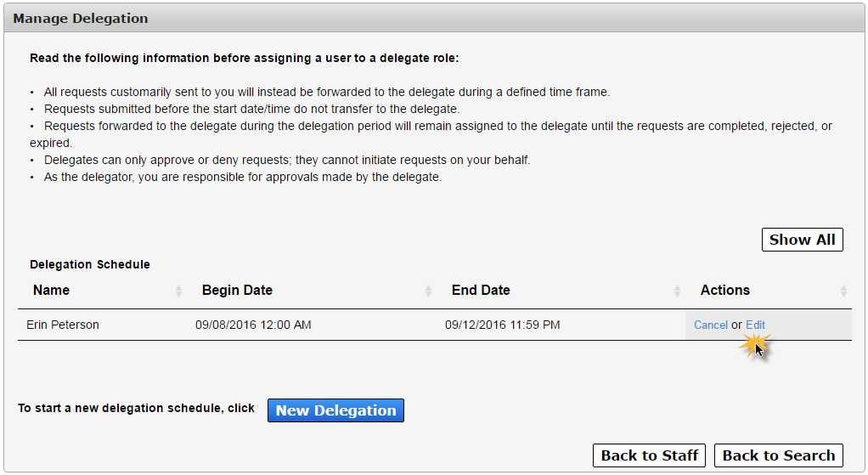Click the Delegation Schedule heading
The width and height of the screenshot is (868, 475).
click(90, 264)
